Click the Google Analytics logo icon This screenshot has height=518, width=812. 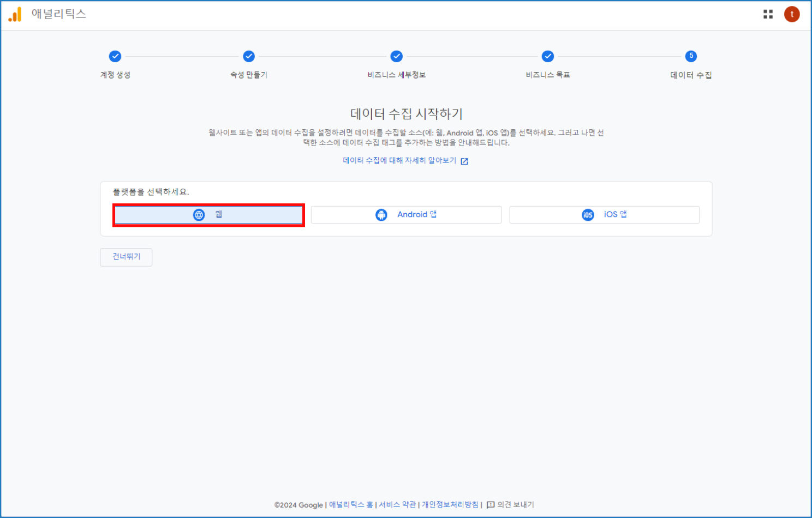coord(15,14)
